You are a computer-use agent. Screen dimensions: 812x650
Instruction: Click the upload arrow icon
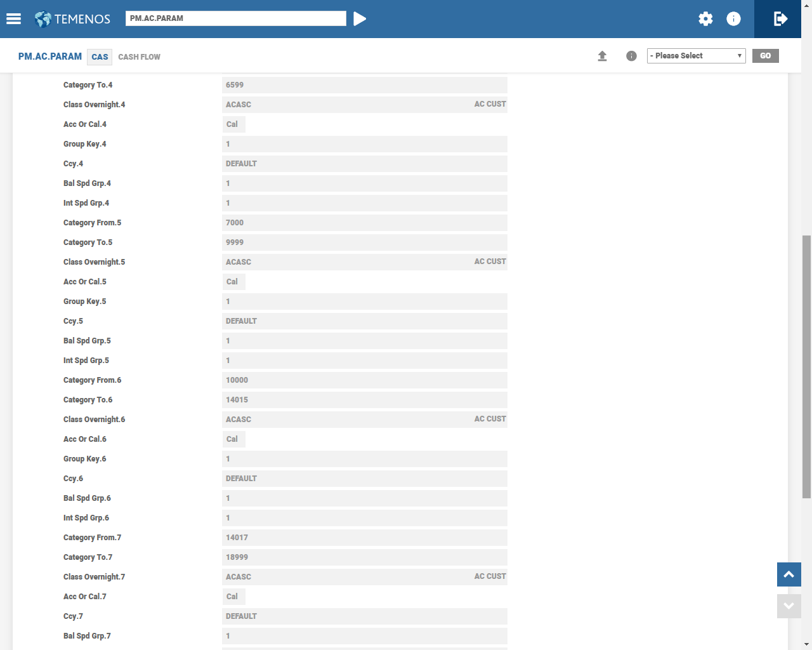[602, 56]
